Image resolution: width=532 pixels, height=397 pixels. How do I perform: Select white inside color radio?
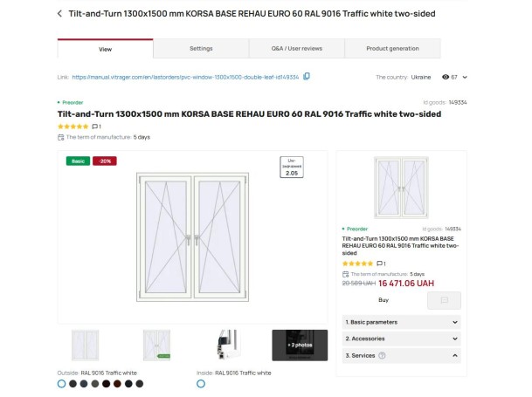201,383
